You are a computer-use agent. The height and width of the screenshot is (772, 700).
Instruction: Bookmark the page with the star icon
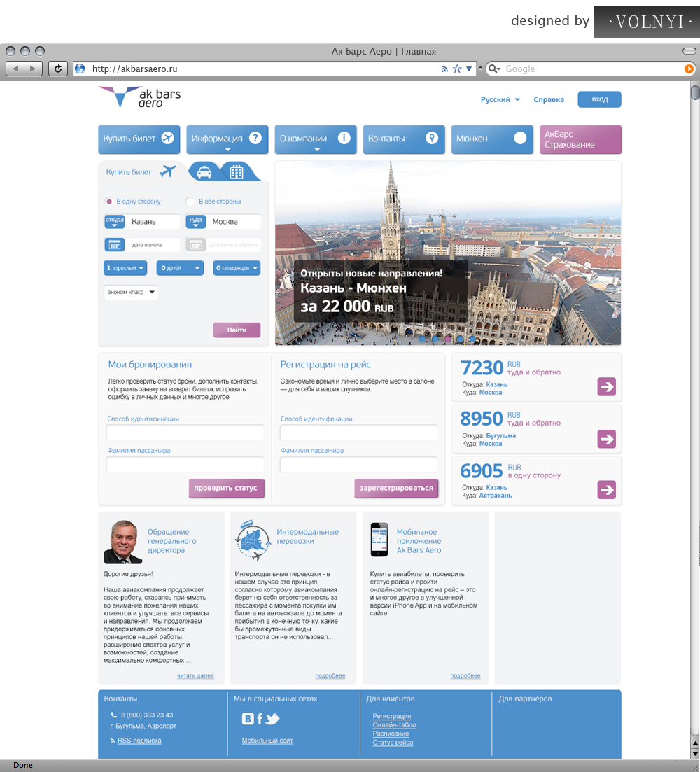coord(457,69)
